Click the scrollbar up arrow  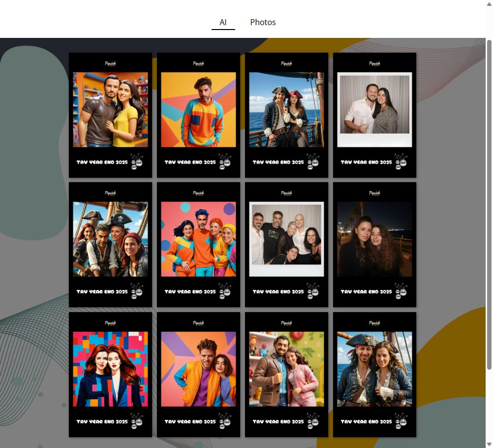489,4
